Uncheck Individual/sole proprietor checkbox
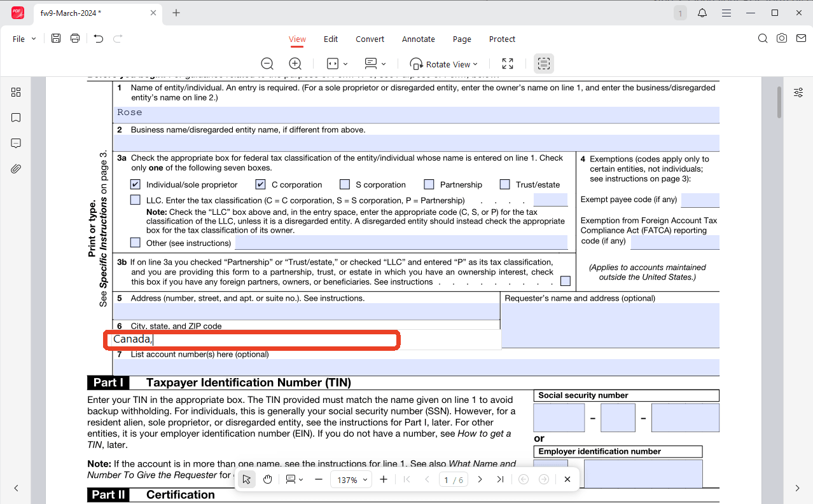 tap(135, 184)
